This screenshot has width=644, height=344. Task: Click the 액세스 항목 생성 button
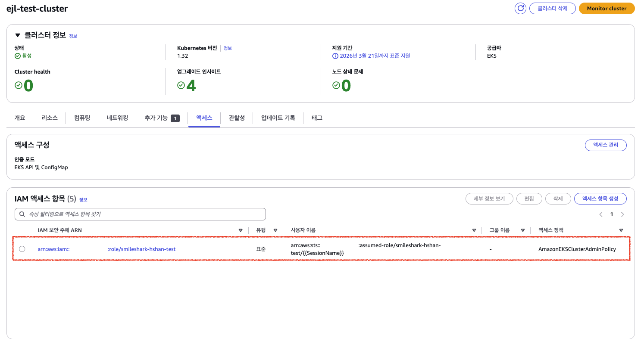pos(600,198)
